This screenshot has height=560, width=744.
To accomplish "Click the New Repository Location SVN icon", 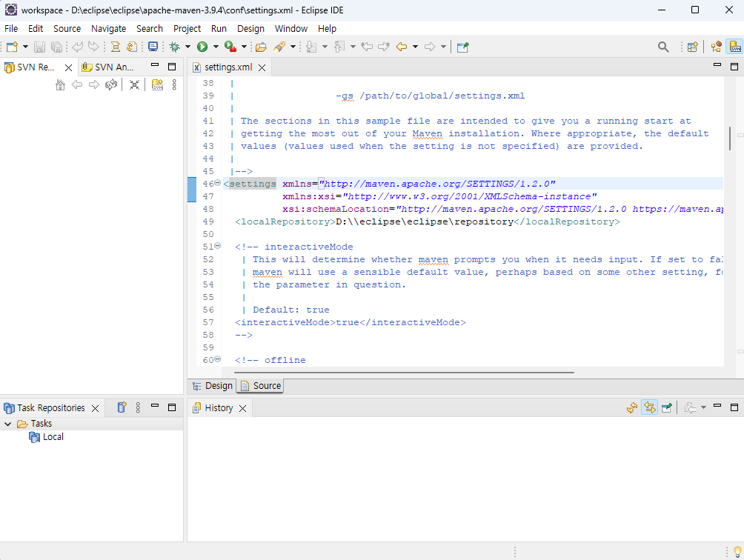I will (157, 85).
